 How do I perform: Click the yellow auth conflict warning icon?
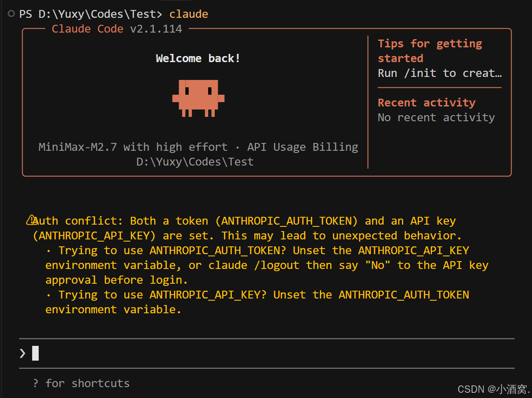[31, 220]
